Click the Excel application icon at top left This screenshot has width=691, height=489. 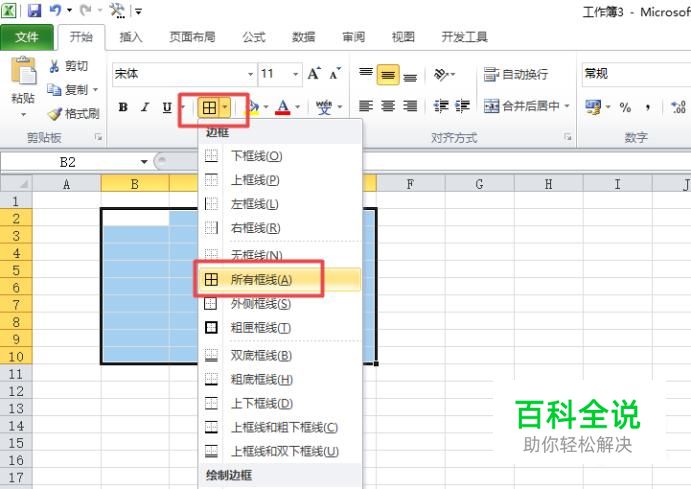click(9, 10)
